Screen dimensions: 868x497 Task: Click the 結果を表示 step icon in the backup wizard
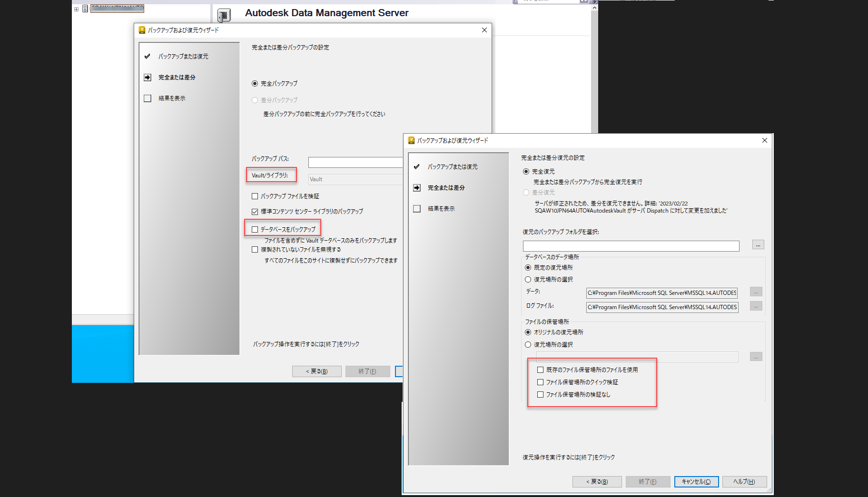148,98
